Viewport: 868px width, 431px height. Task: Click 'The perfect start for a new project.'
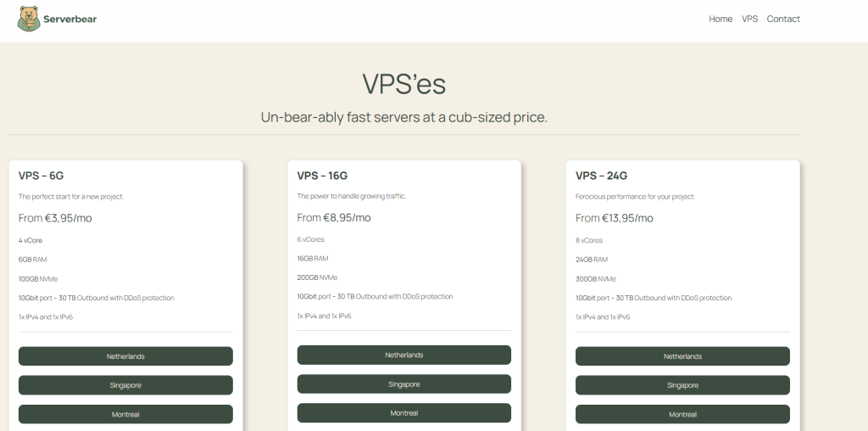coord(71,197)
